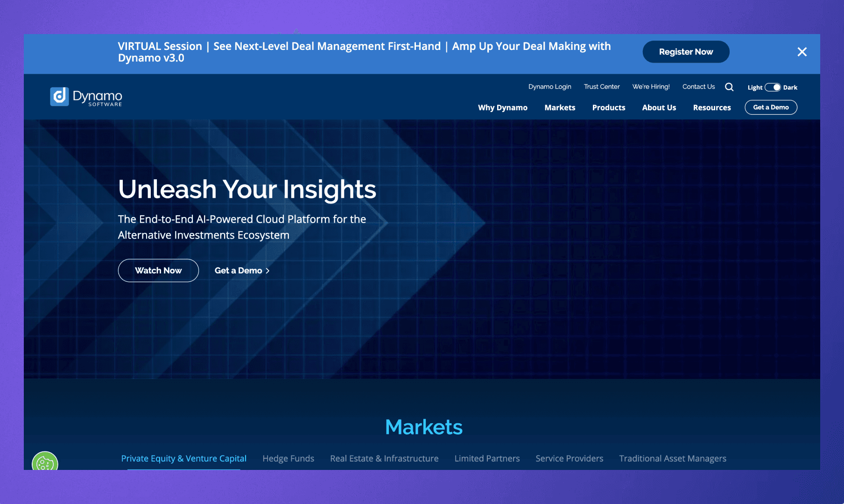Screen dimensions: 844x504
Task: Select Traditional Asset Managers tab
Action: pos(673,459)
